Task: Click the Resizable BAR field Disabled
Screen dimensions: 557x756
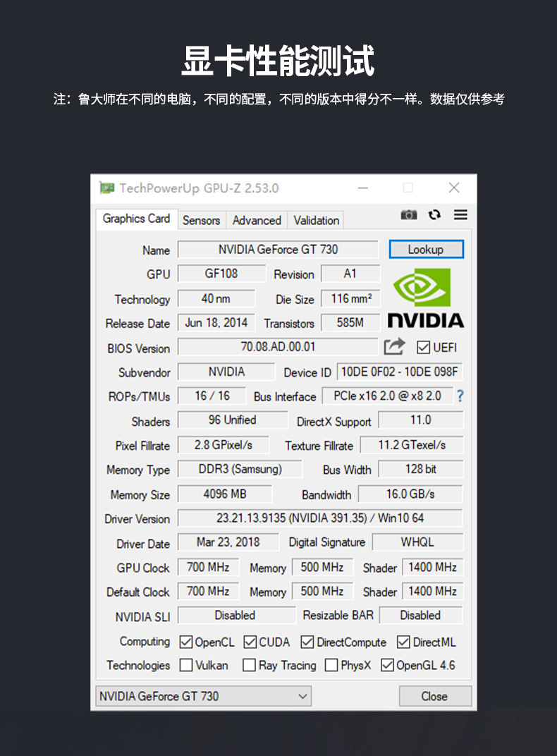Action: tap(421, 616)
